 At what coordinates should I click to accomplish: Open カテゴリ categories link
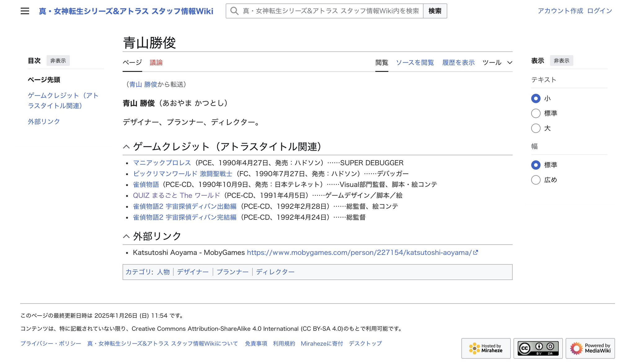138,272
